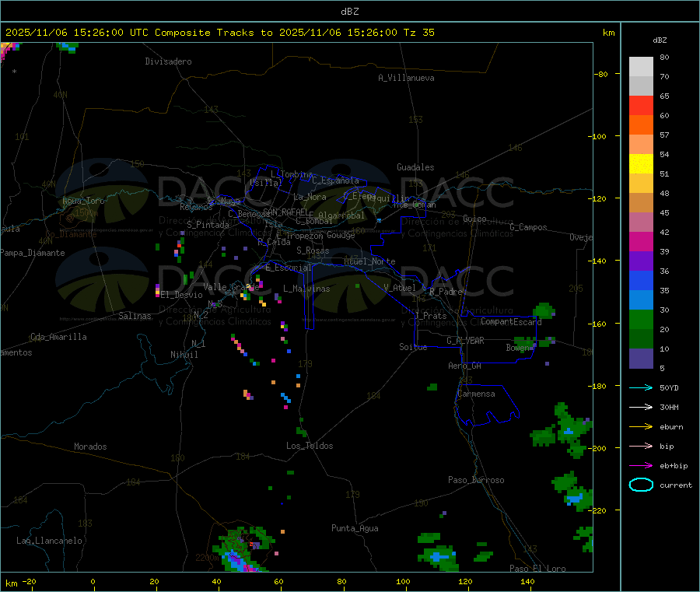The height and width of the screenshot is (592, 700).
Task: Click the 'Bowen' map label
Action: pyautogui.click(x=518, y=347)
